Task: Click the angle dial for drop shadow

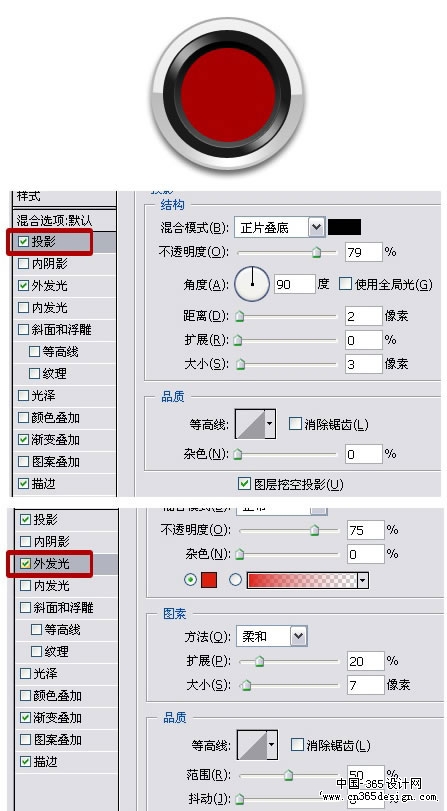Action: click(252, 283)
